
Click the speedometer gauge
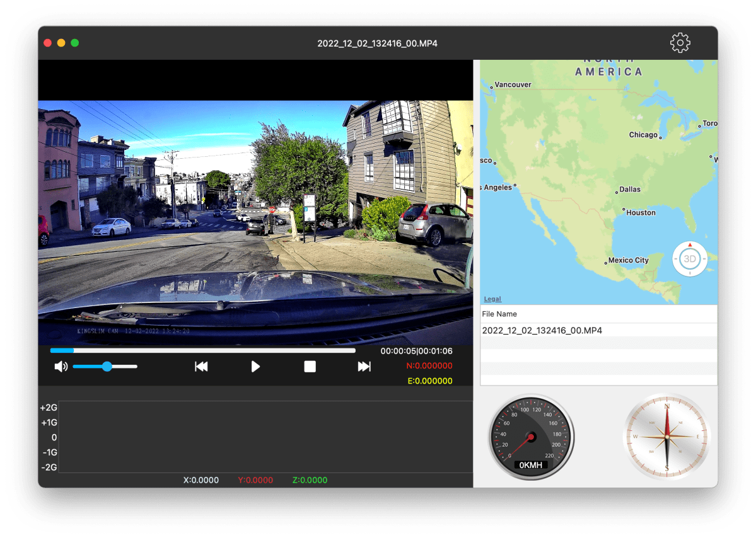click(531, 437)
